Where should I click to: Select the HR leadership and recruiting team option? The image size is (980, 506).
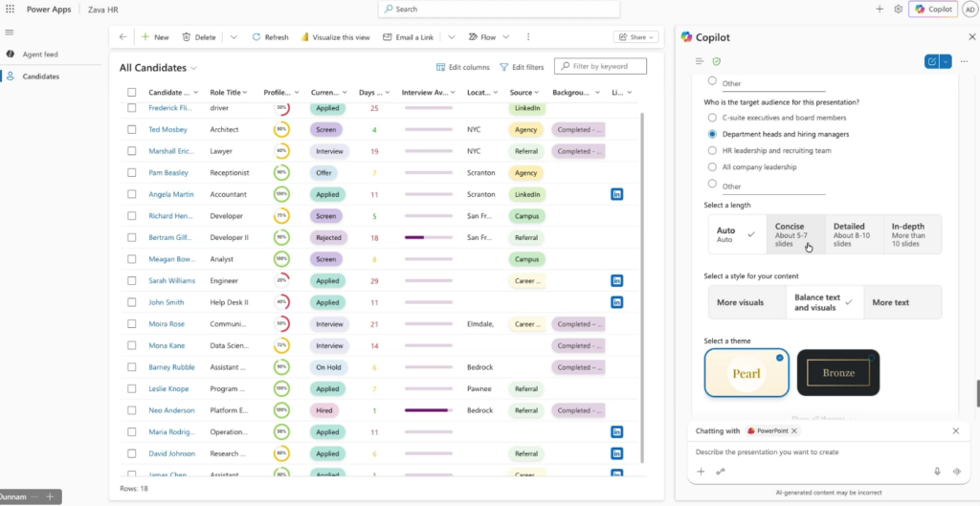pyautogui.click(x=712, y=150)
